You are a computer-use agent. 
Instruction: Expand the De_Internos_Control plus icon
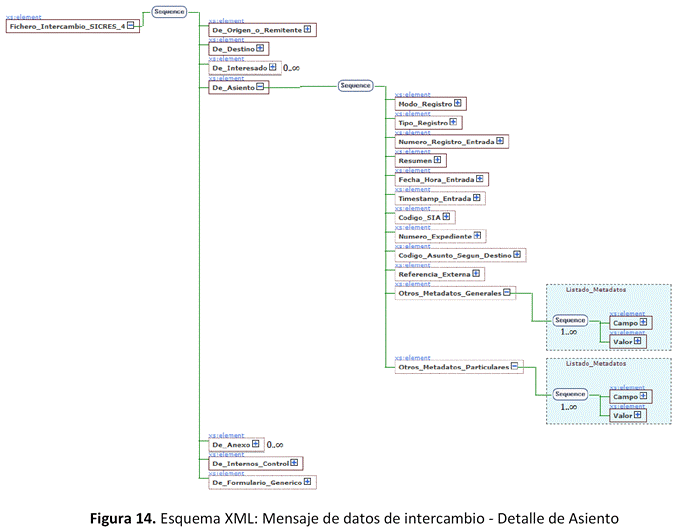294,462
